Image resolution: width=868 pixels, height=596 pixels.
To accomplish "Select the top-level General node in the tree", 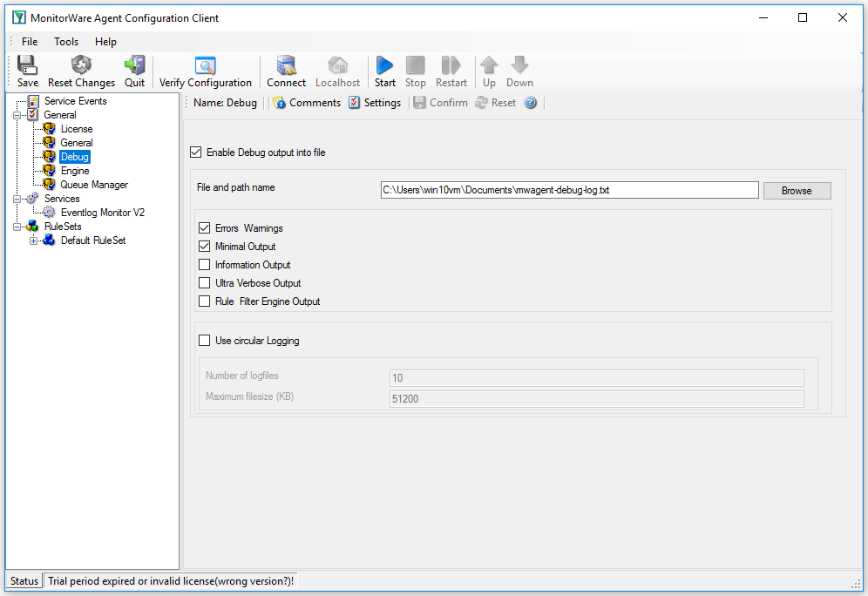I will [x=60, y=115].
